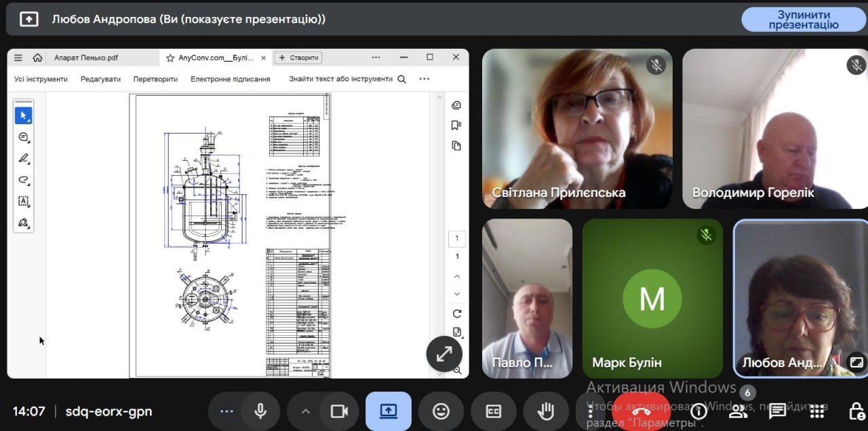Open the bookmarks panel icon

click(456, 126)
